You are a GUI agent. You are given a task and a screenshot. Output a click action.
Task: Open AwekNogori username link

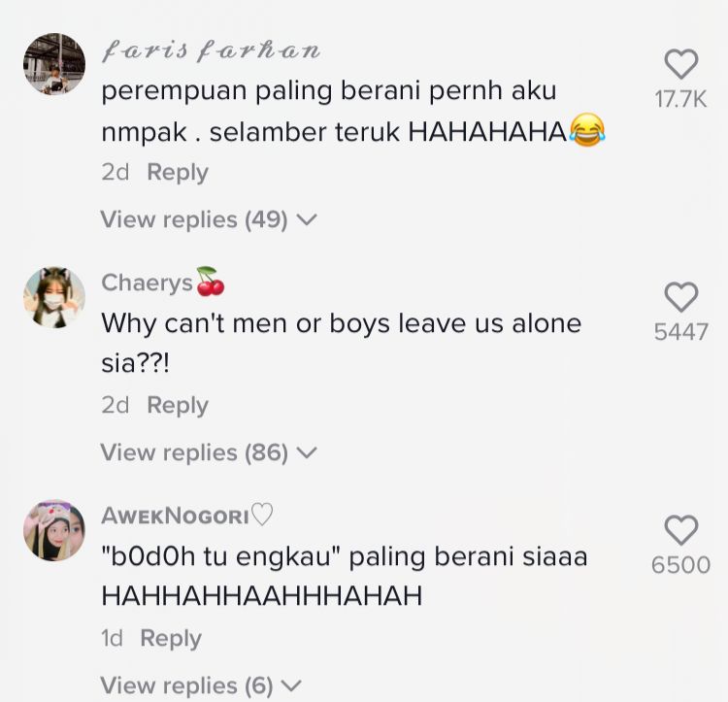pyautogui.click(x=186, y=516)
